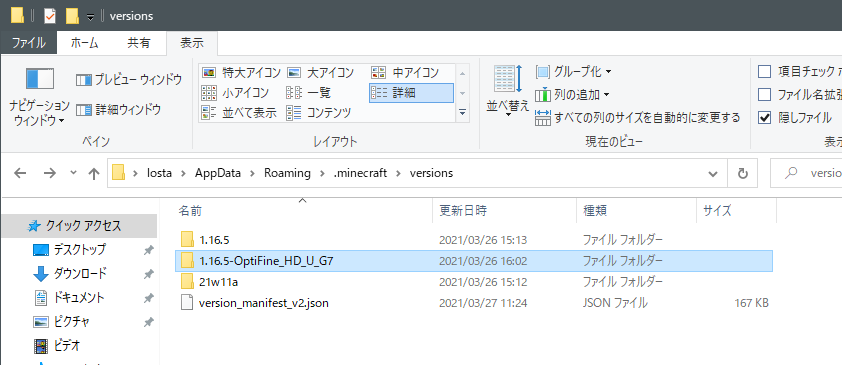Select small icons (小アイコン) layout

click(235, 93)
